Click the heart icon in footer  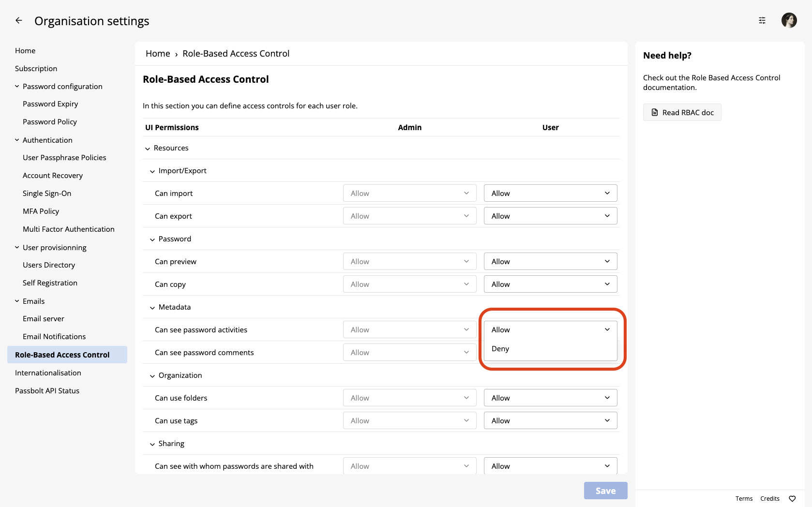[x=792, y=499]
